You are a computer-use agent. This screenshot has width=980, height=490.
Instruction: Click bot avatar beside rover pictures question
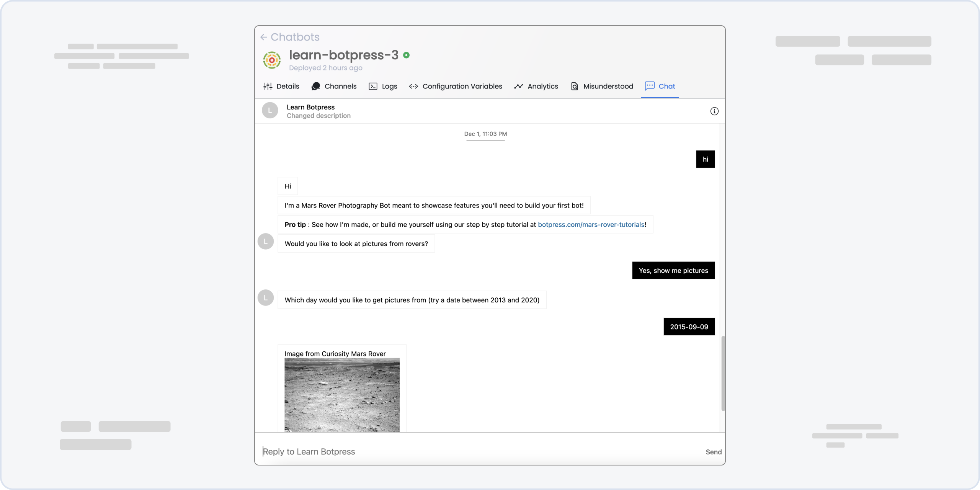[x=266, y=242]
